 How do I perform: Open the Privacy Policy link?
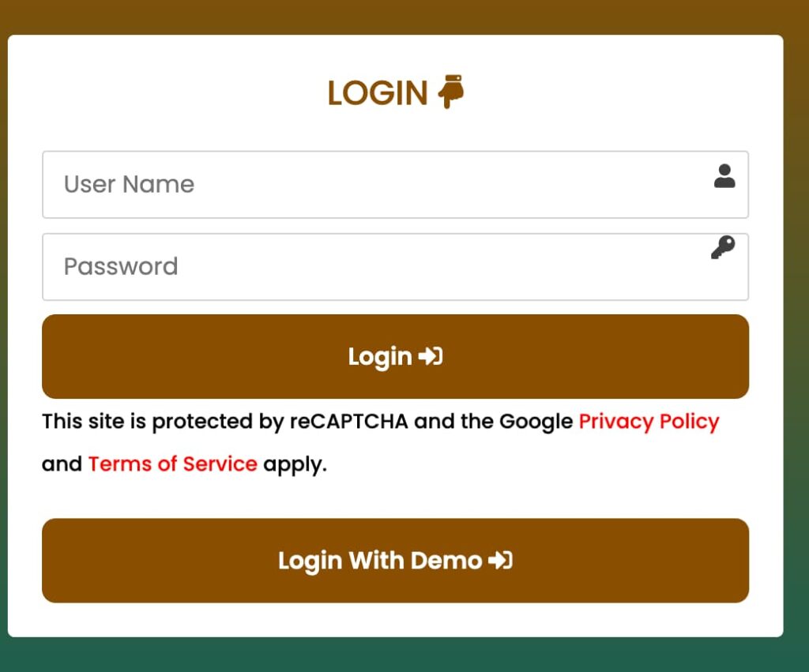[x=649, y=422]
